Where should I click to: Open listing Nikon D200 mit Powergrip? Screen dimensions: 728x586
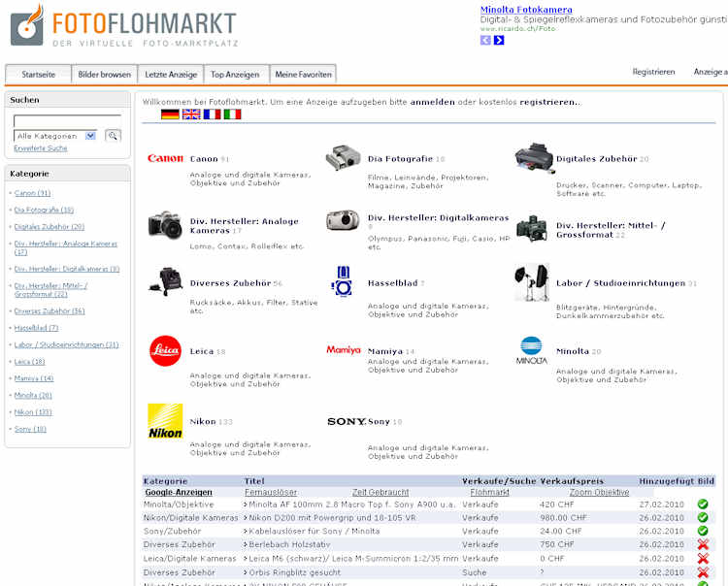pyautogui.click(x=331, y=518)
